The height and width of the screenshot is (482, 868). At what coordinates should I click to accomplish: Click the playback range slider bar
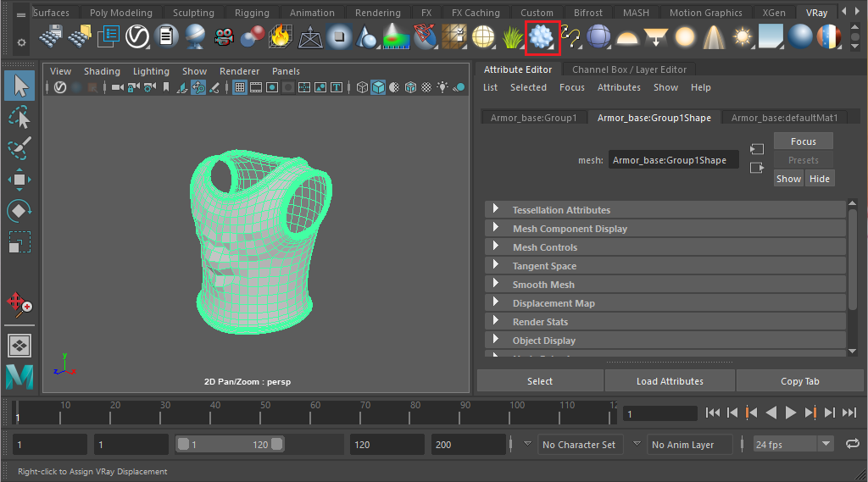click(x=230, y=445)
